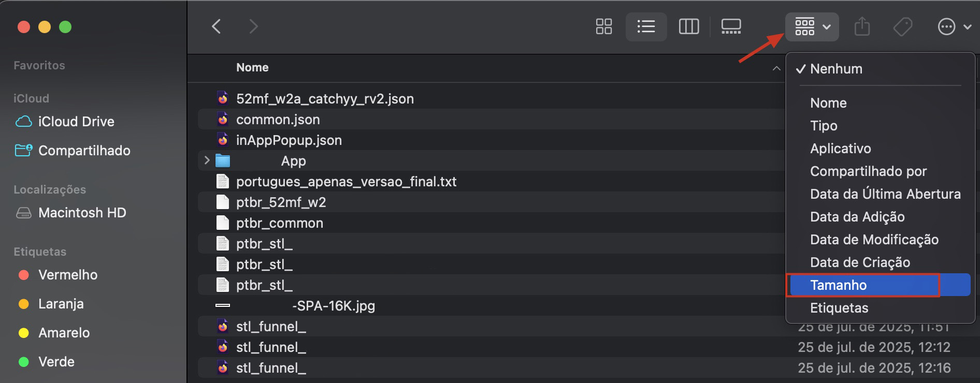Click the Tags icon in the toolbar
This screenshot has width=980, height=383.
pos(902,26)
